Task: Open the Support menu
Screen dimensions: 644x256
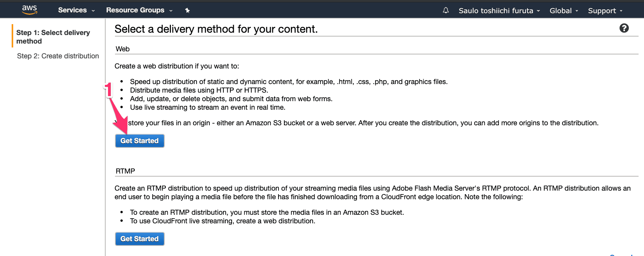Action: tap(605, 11)
